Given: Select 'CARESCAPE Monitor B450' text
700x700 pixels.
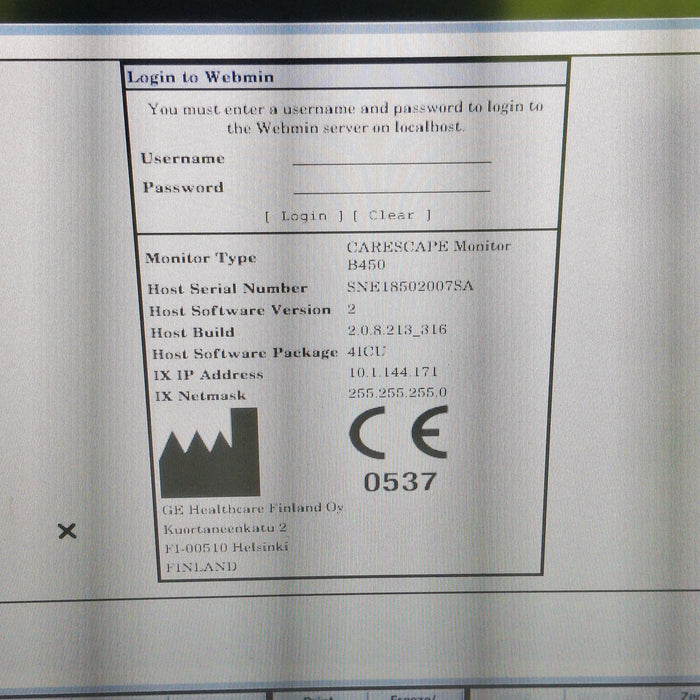Looking at the screenshot, I should [429, 255].
